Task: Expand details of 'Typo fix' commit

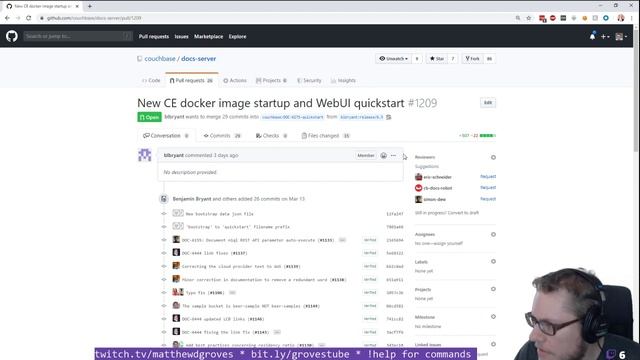Action: (232, 293)
